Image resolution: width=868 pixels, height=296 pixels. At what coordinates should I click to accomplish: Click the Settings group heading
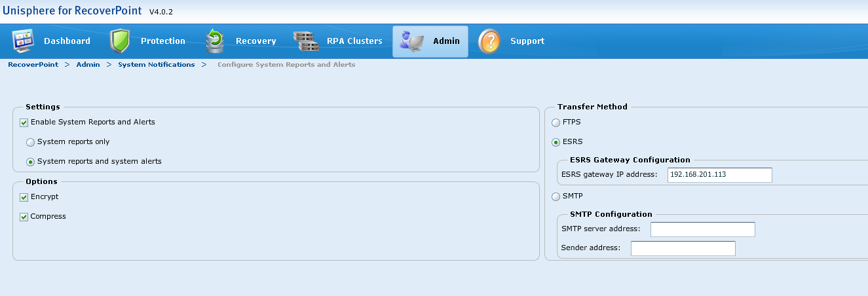pos(43,107)
